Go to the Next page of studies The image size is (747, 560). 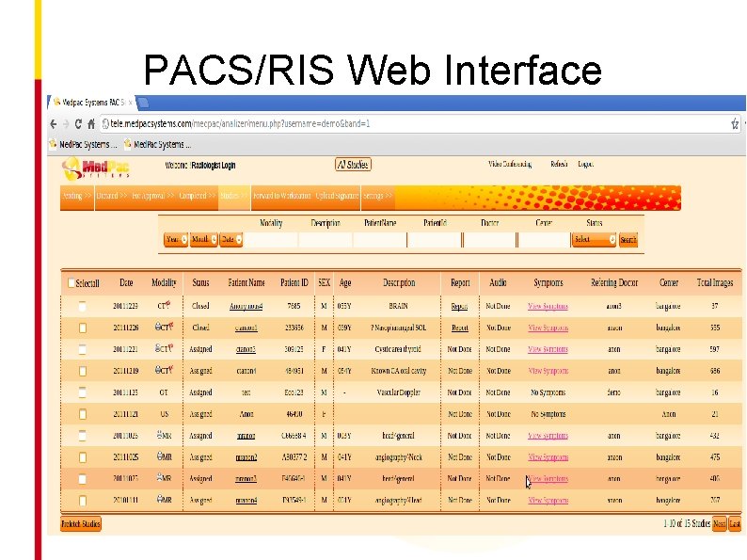720,524
